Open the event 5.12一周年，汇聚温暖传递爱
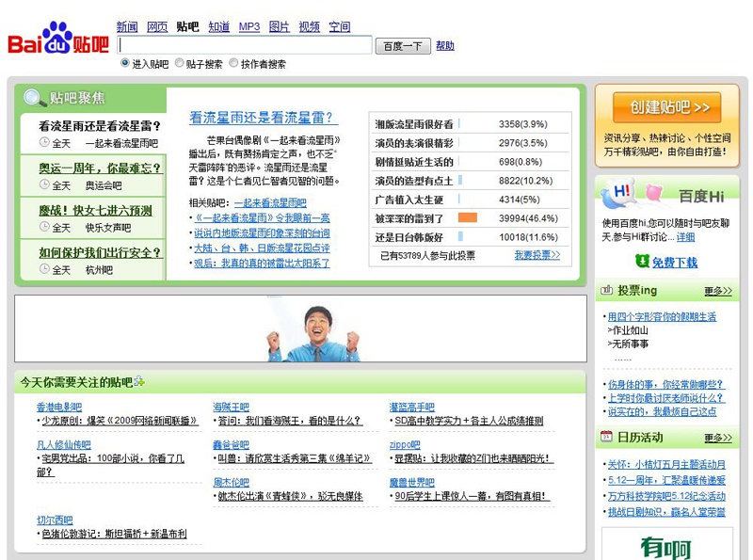Screen dimensions: 753x560 pyautogui.click(x=666, y=480)
